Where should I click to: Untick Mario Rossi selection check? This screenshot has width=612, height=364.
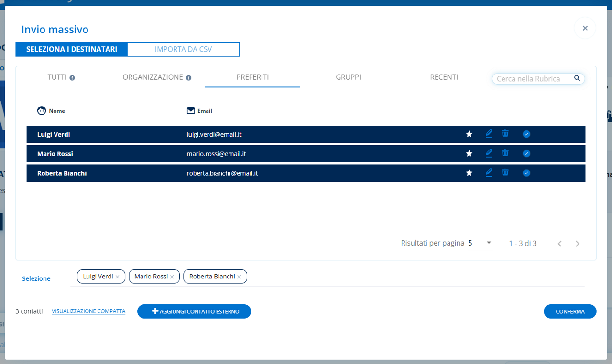pyautogui.click(x=526, y=154)
